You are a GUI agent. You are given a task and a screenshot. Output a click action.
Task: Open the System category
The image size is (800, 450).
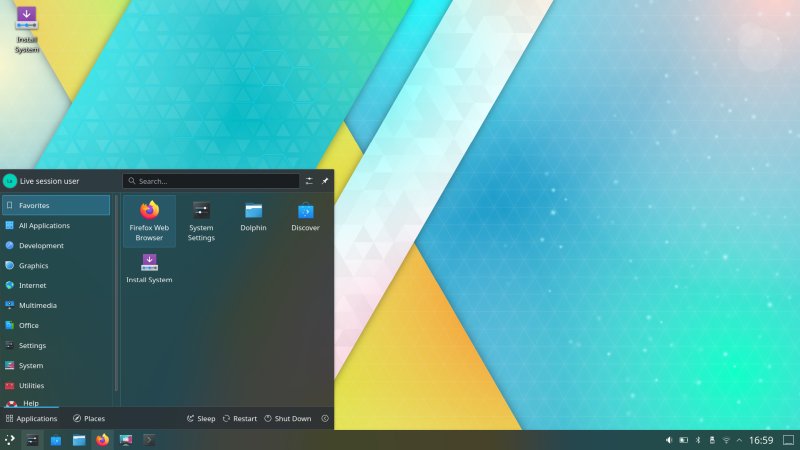(56, 365)
